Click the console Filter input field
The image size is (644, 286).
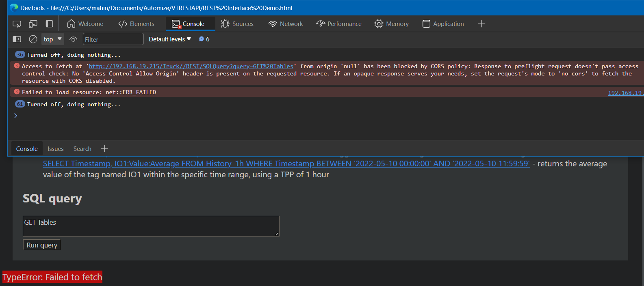click(113, 39)
